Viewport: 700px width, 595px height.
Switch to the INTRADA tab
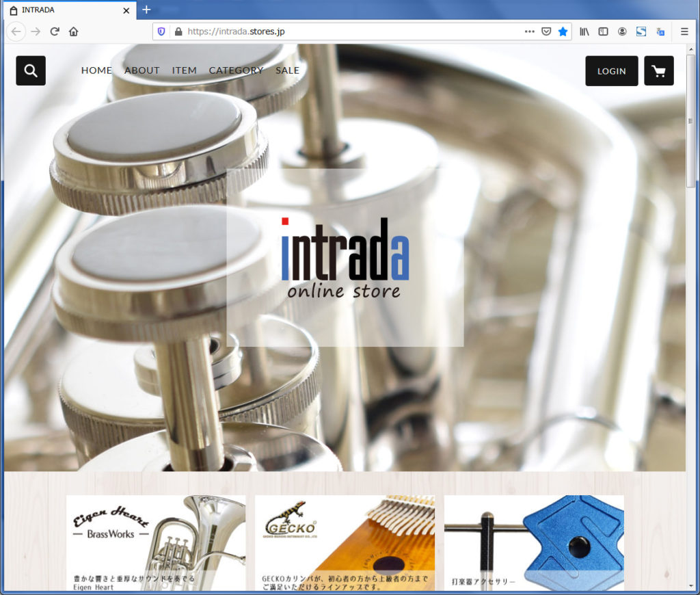tap(69, 10)
